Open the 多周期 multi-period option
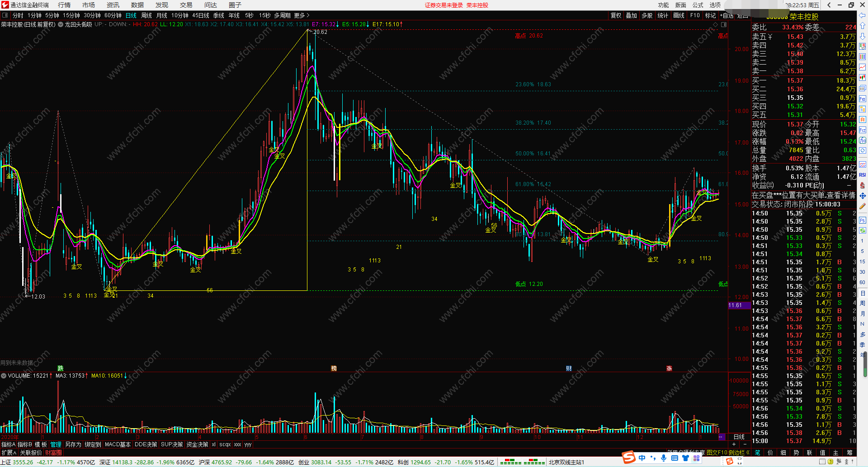 tap(282, 15)
